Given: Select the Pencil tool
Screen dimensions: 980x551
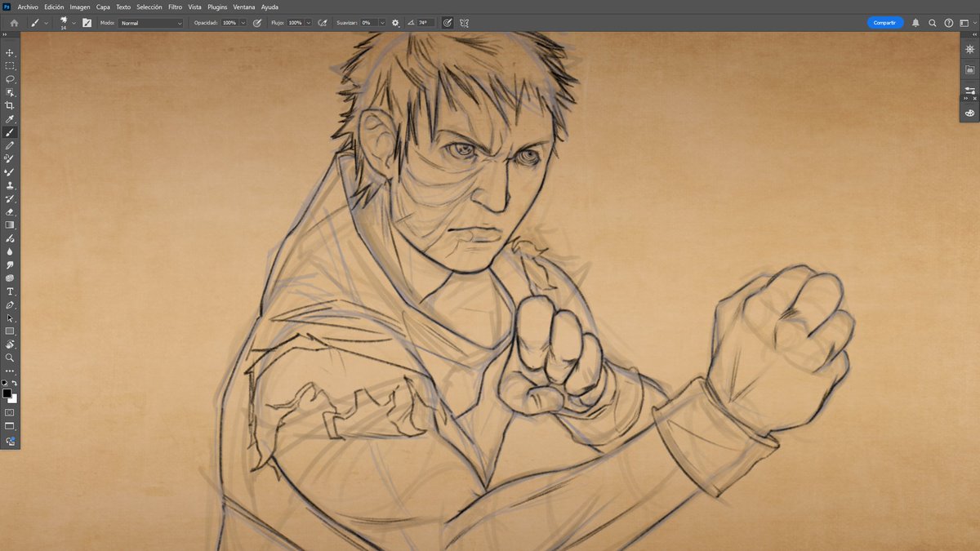Looking at the screenshot, I should click(x=10, y=145).
